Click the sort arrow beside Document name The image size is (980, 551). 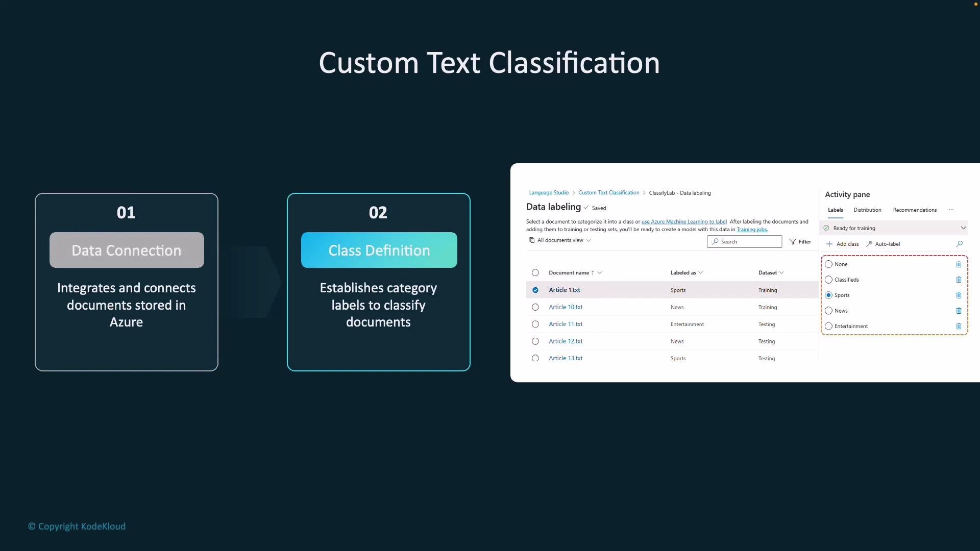tap(593, 273)
